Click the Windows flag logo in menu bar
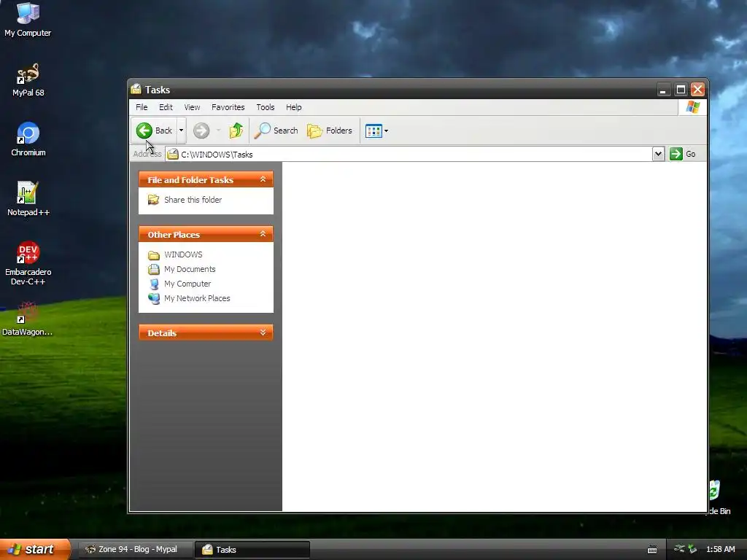The width and height of the screenshot is (747, 560). coord(693,107)
